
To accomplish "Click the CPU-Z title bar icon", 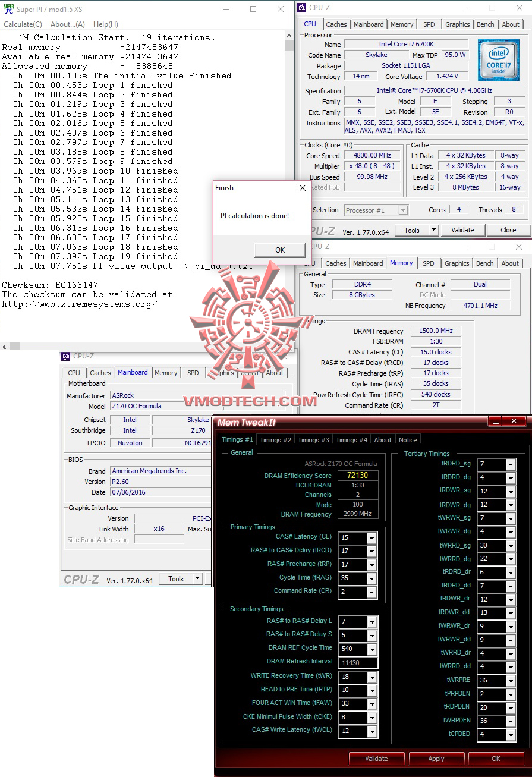I will [301, 7].
